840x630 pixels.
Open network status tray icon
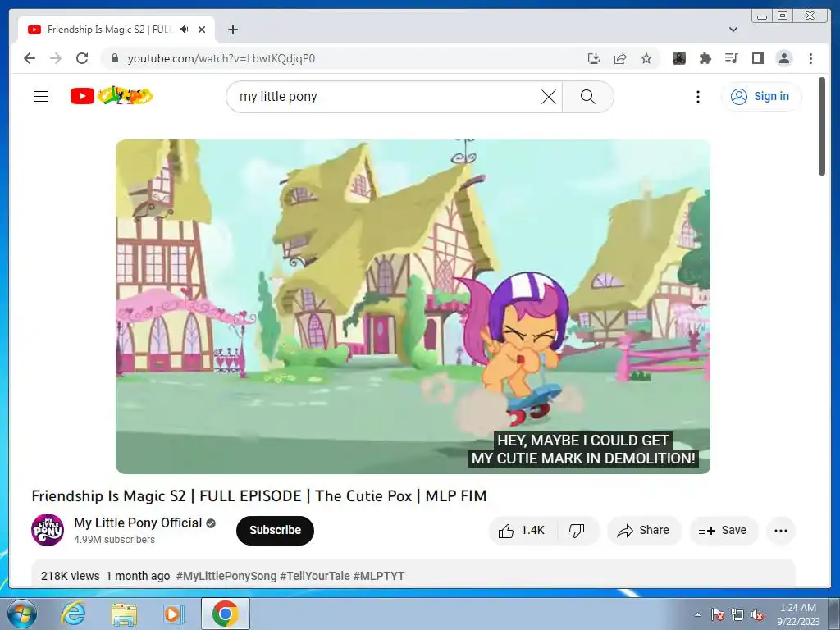[737, 614]
